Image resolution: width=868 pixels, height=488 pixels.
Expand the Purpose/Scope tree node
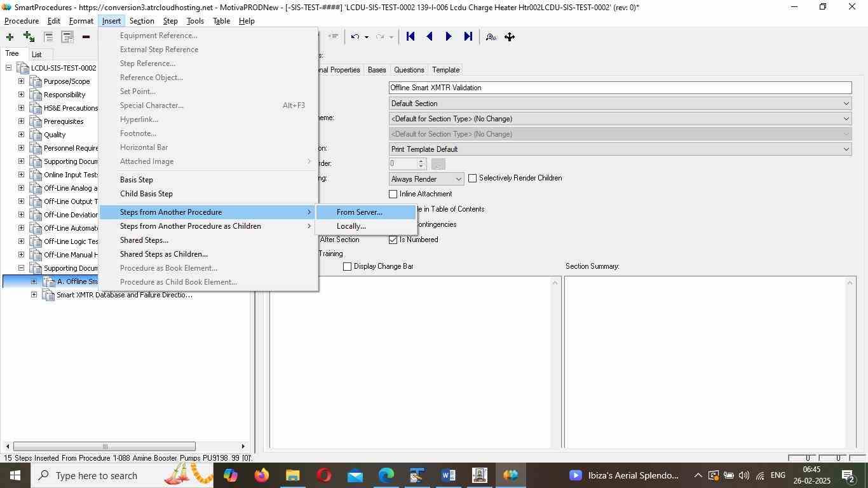21,81
